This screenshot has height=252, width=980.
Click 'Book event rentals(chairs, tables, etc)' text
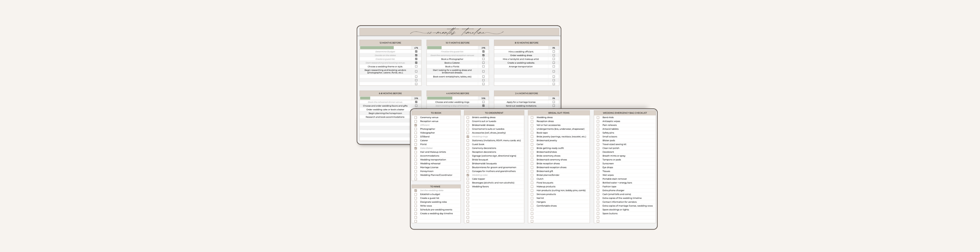452,76
